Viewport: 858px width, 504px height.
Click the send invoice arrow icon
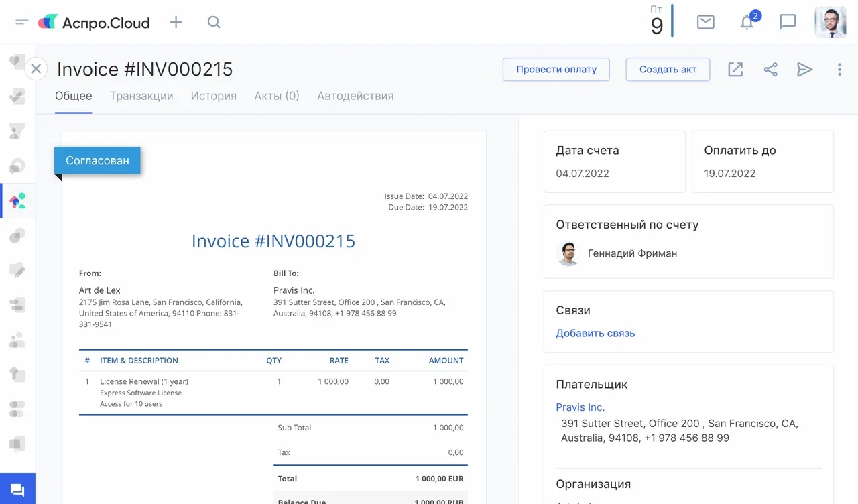point(804,69)
